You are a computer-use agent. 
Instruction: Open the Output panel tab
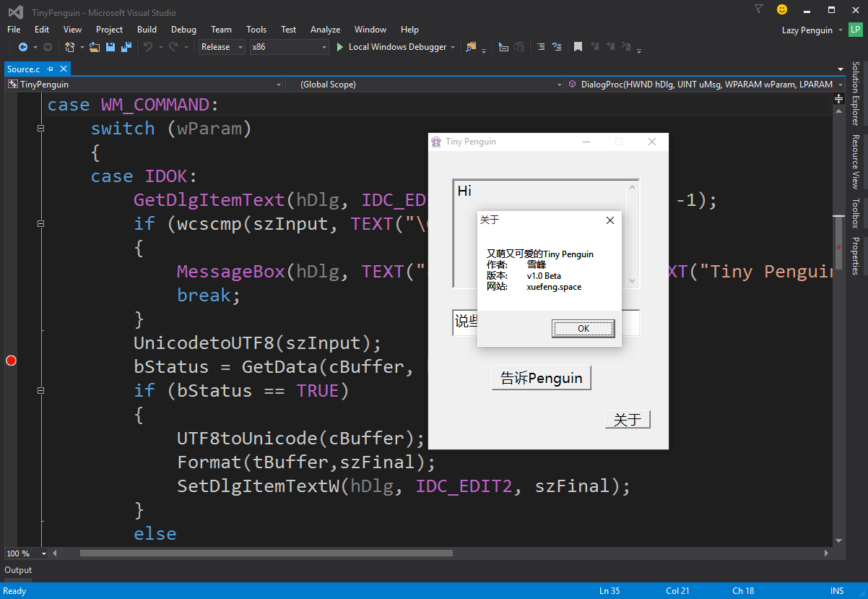tap(18, 570)
